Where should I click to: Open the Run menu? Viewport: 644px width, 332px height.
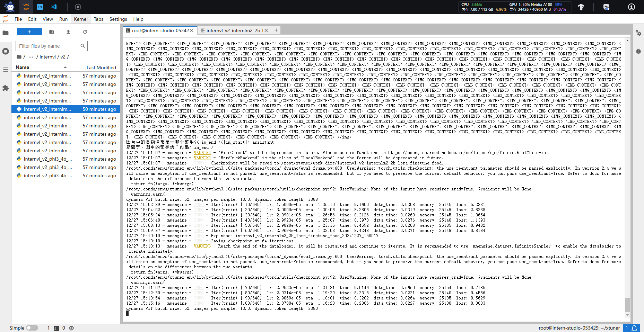[63, 19]
